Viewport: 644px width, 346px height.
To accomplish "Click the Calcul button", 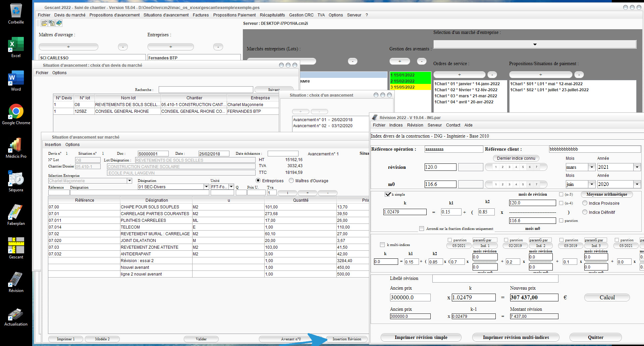I will pos(607,297).
